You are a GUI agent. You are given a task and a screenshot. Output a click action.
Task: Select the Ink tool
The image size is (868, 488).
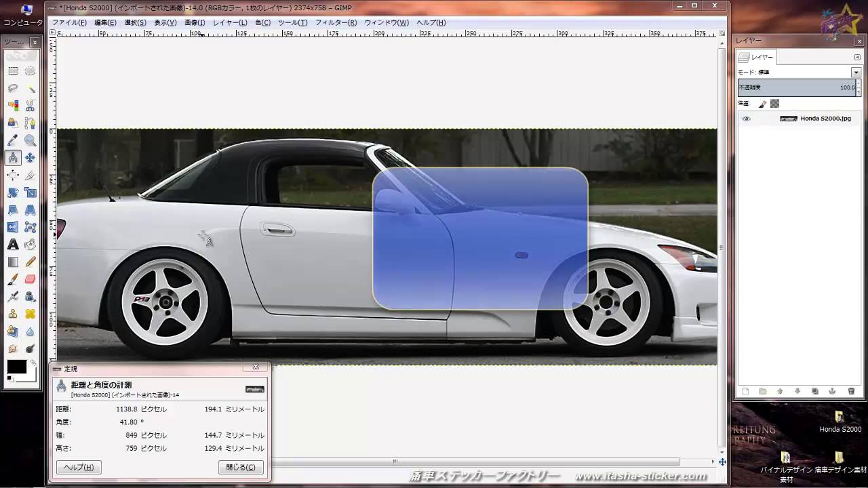point(31,296)
